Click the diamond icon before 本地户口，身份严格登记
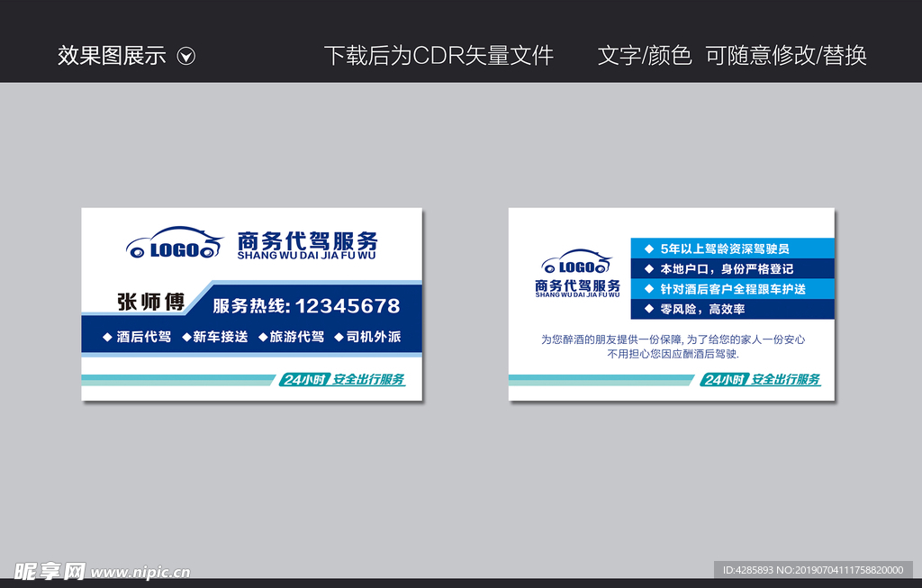 (x=648, y=267)
